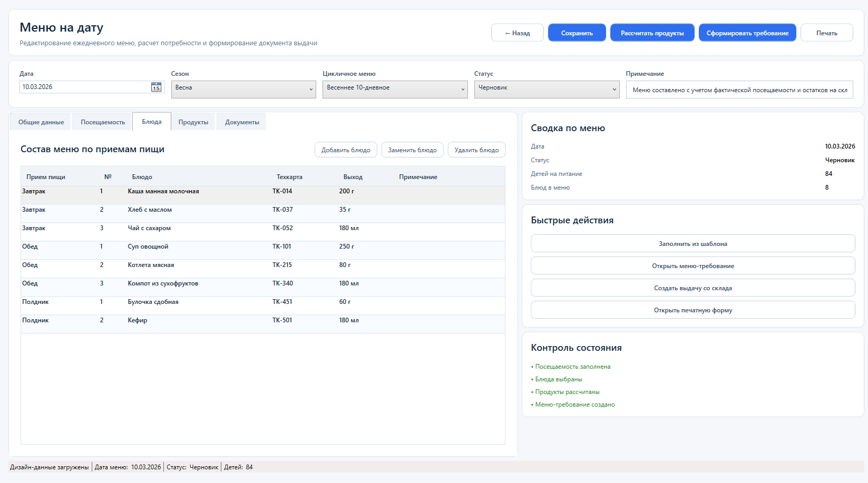
Task: Click the Создать выдачу со склада button
Action: (x=693, y=288)
